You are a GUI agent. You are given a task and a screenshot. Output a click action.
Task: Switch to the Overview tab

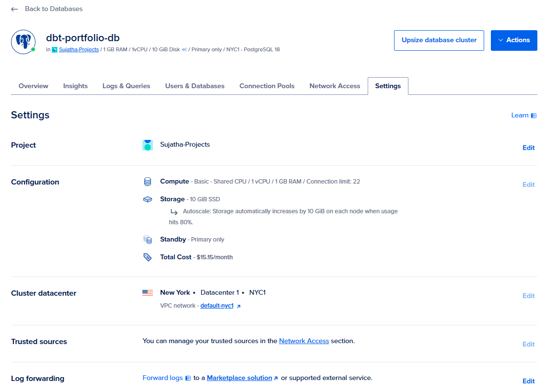pos(34,86)
